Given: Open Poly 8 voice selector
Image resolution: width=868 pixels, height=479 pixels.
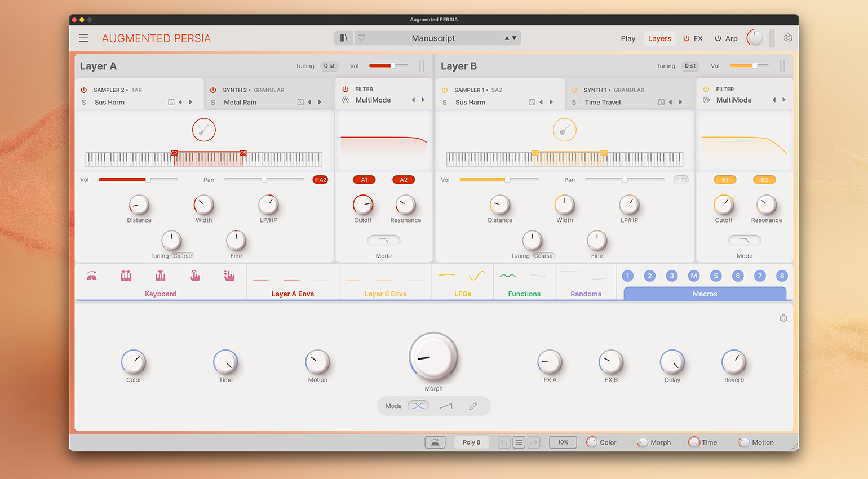Looking at the screenshot, I should coord(471,442).
